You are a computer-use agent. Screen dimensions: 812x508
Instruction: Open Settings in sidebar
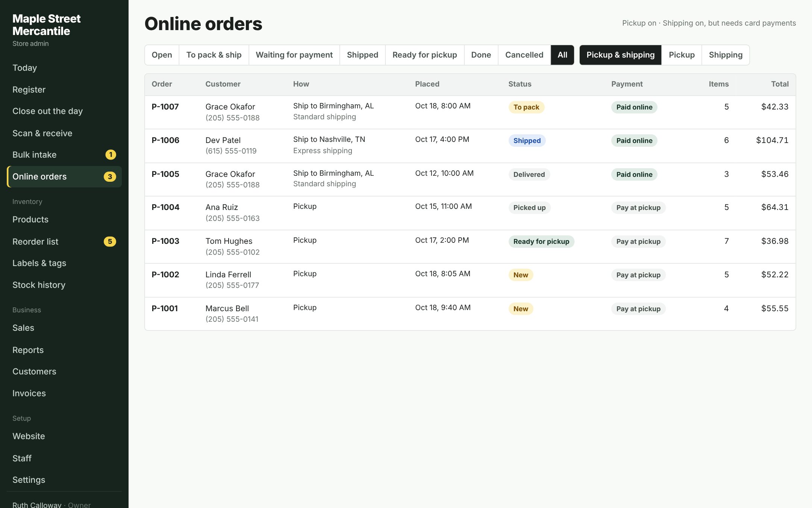tap(64, 480)
